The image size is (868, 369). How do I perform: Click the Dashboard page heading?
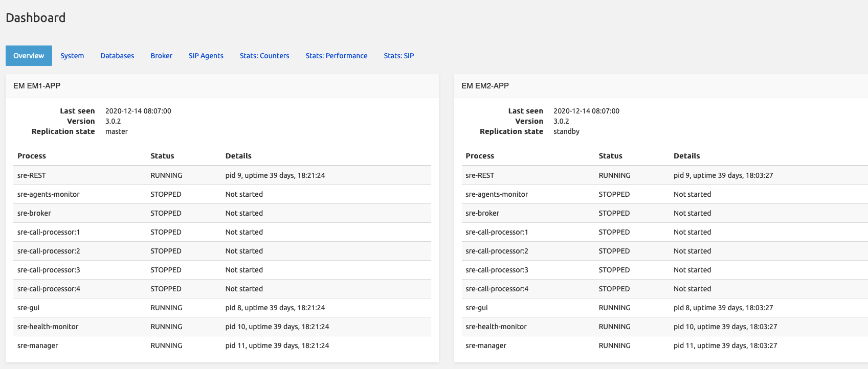pyautogui.click(x=36, y=18)
